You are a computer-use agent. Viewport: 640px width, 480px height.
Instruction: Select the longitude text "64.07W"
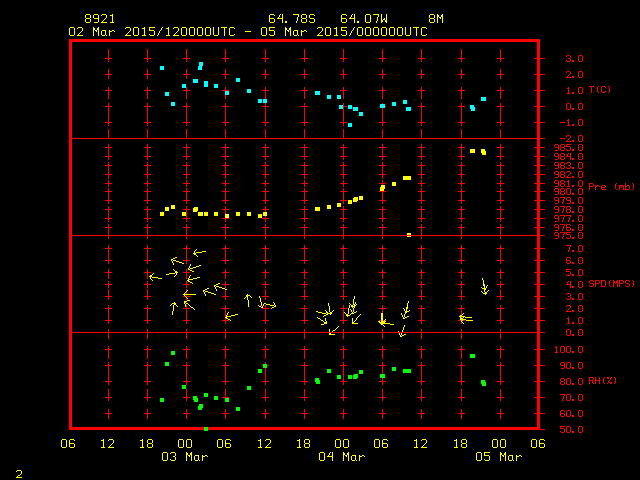pos(364,19)
